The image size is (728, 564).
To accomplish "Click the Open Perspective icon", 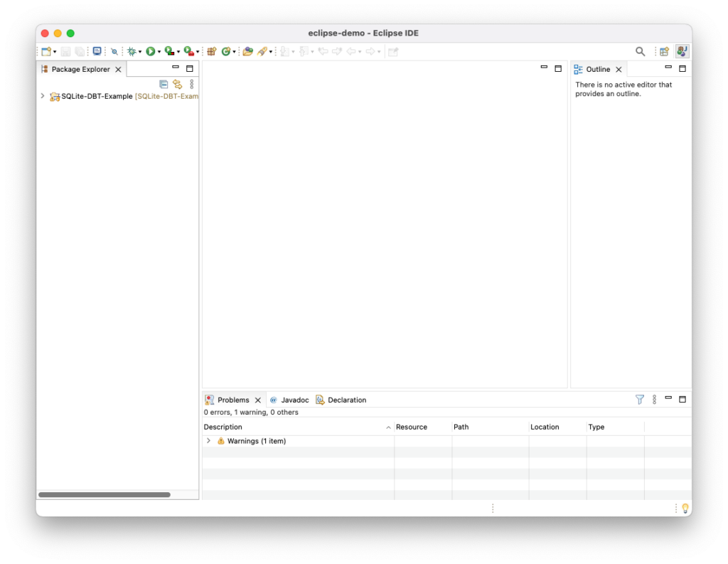I will pos(664,51).
